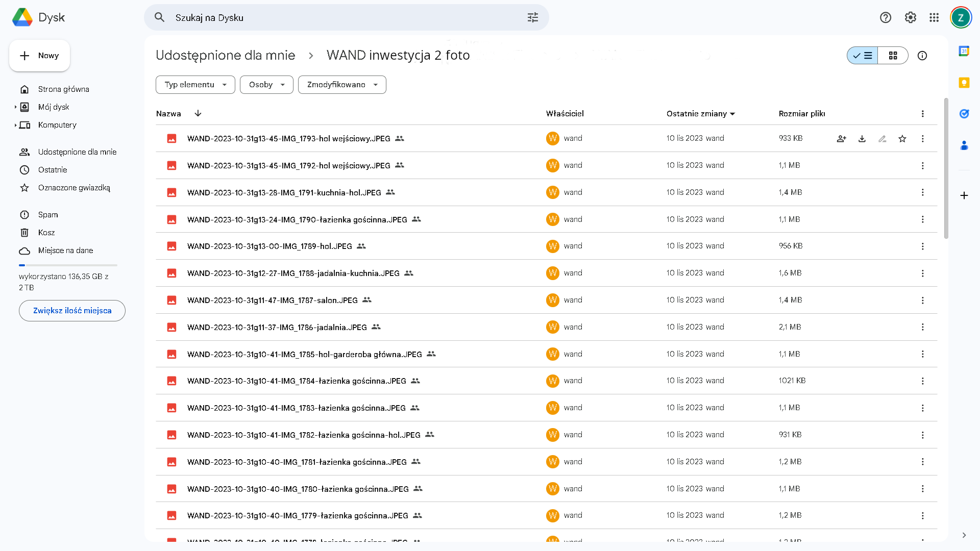Open the Typ elementu filter dropdown

[x=195, y=85]
